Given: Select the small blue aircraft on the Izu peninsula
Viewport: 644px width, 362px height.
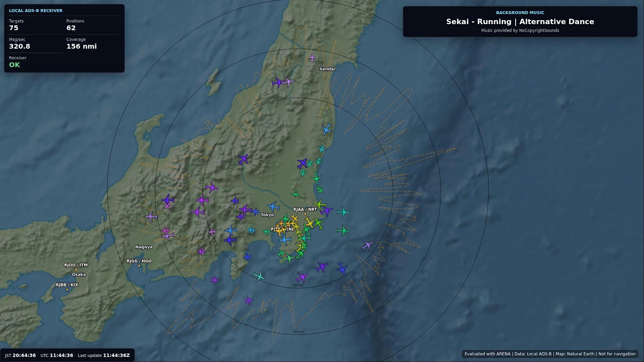Looking at the screenshot, I should coord(247,257).
